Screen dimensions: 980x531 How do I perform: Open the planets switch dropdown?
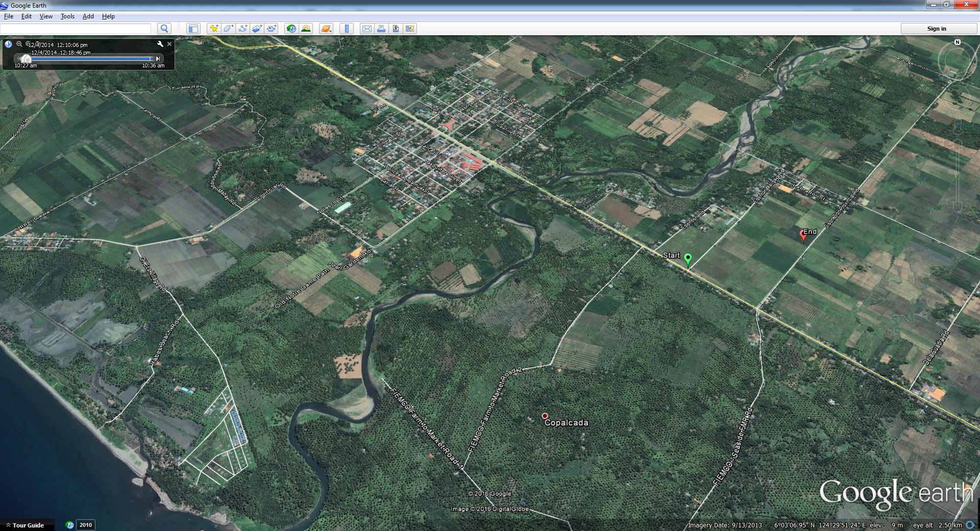point(326,29)
